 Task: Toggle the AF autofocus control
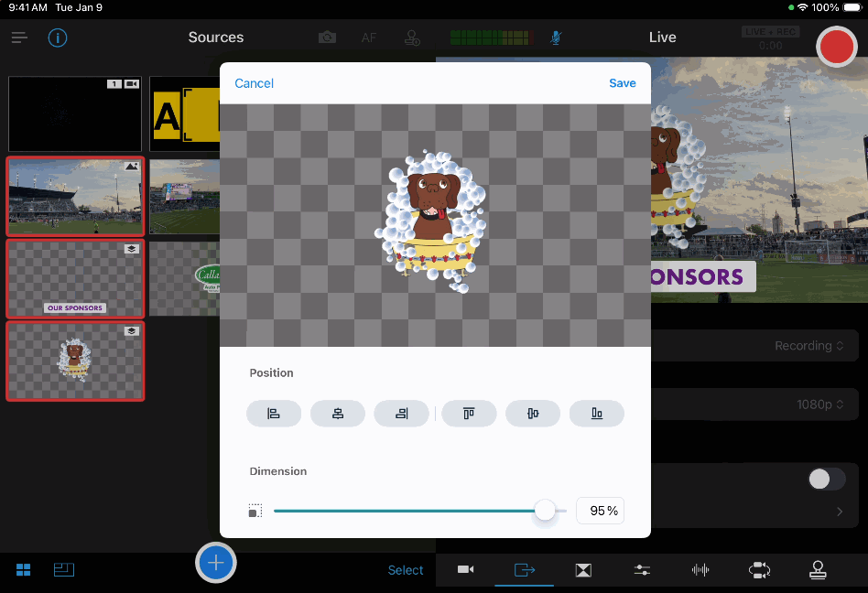[369, 38]
